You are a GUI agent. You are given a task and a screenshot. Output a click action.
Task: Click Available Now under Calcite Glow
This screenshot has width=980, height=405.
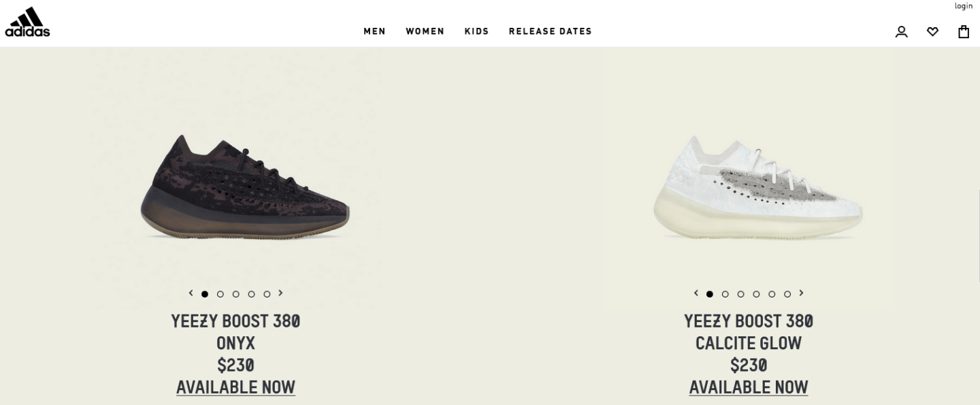click(x=749, y=387)
